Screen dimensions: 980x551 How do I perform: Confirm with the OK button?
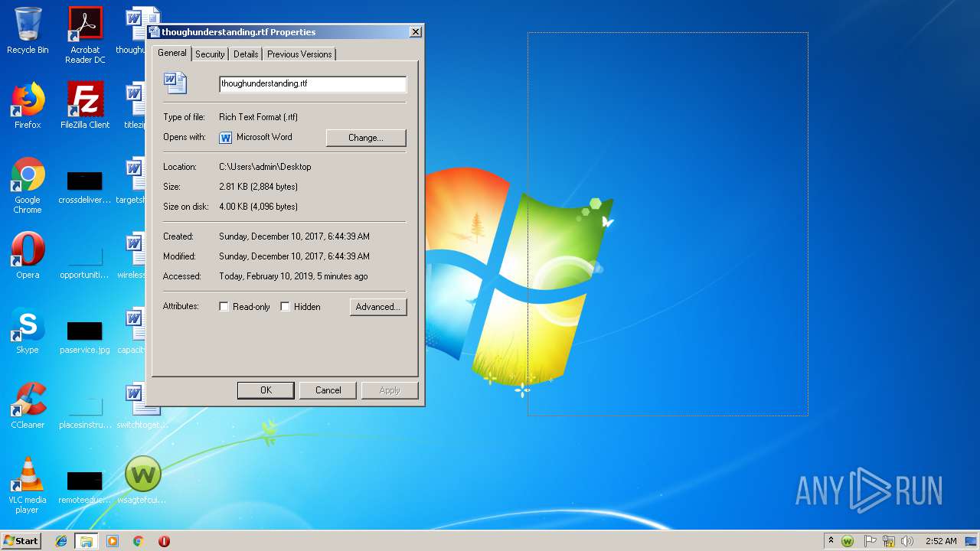click(266, 390)
